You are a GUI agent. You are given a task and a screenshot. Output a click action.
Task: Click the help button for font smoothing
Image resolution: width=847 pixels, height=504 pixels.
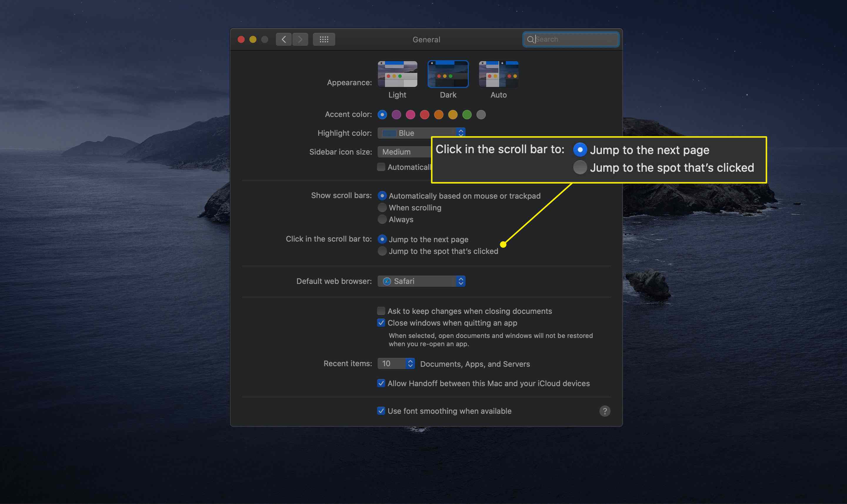(604, 411)
